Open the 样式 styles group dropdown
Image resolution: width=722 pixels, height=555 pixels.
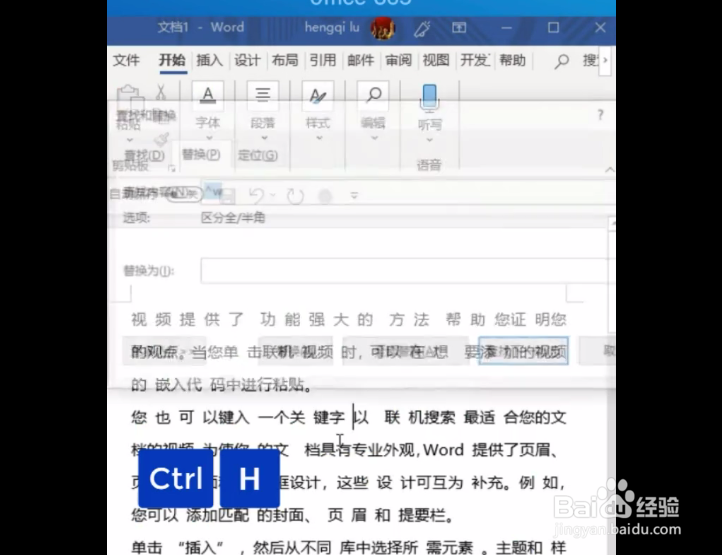tap(319, 138)
